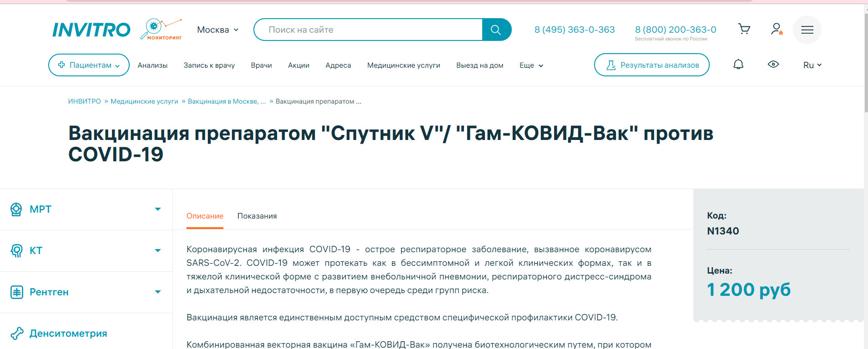Viewport: 868px width, 349px height.
Task: Expand the КТ sidebar section arrow
Action: [x=158, y=251]
